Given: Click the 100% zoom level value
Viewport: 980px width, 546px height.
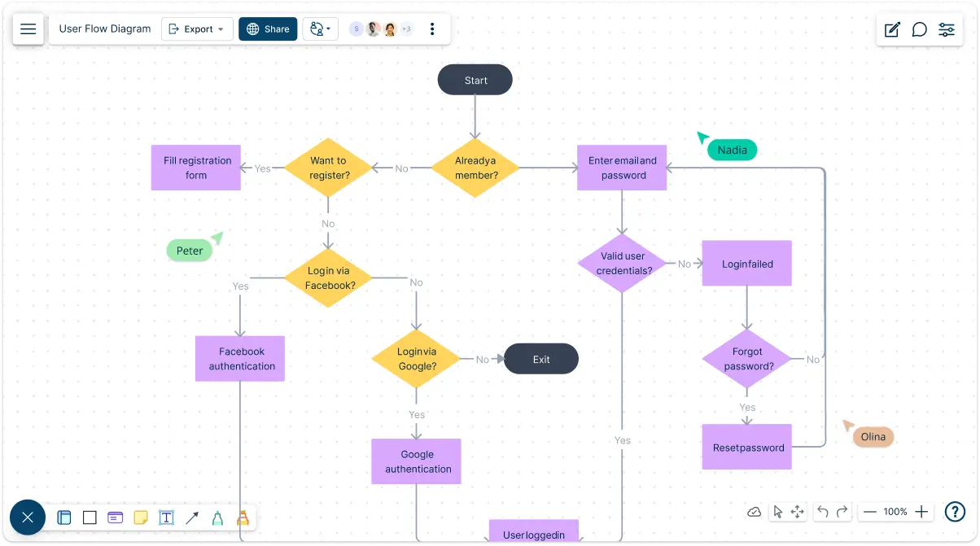Looking at the screenshot, I should point(895,512).
